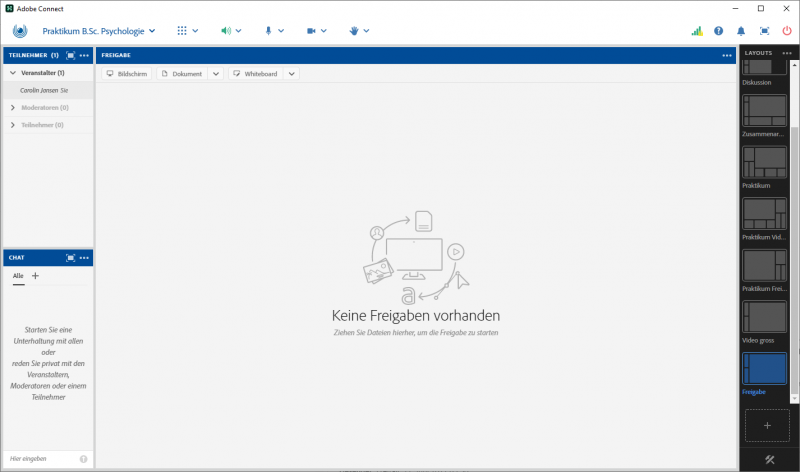The image size is (800, 472).
Task: Open the Layouts panel options menu
Action: coord(787,53)
